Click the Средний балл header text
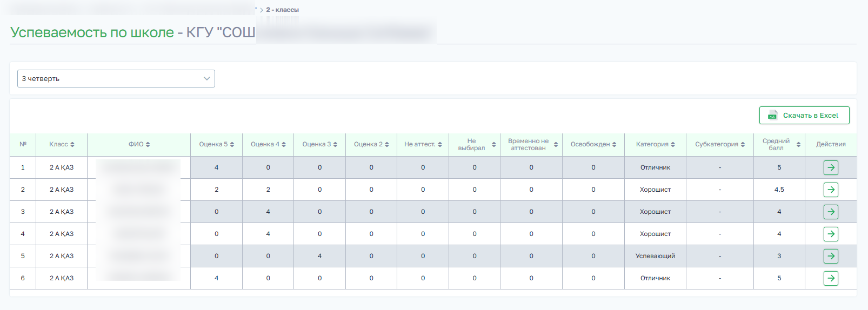Viewport: 868px width, 310px height. [x=776, y=144]
